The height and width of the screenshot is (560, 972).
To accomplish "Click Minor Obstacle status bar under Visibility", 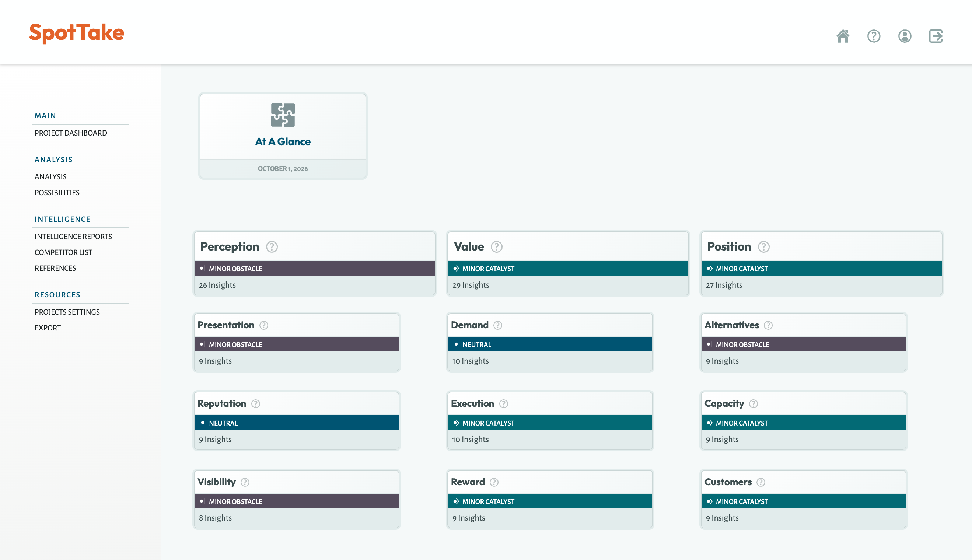I will [296, 501].
